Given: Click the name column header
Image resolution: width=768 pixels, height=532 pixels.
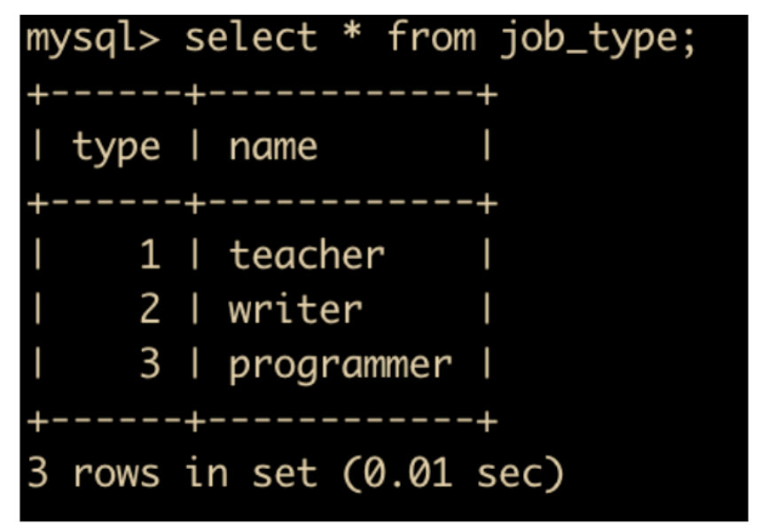Looking at the screenshot, I should click(x=273, y=146).
